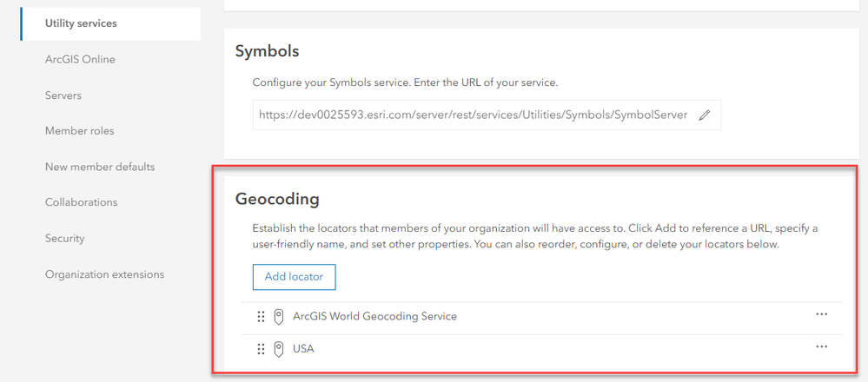Click the Geocoding section heading
The height and width of the screenshot is (382, 868).
point(277,199)
